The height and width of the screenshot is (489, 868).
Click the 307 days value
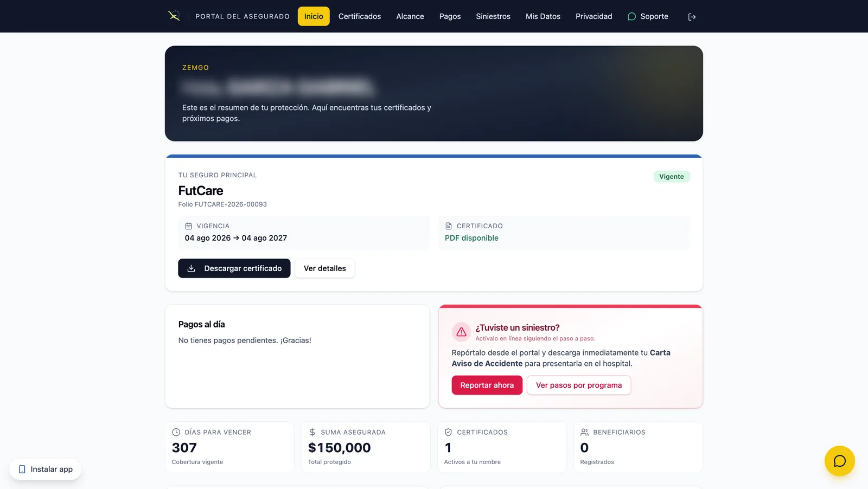coord(184,448)
